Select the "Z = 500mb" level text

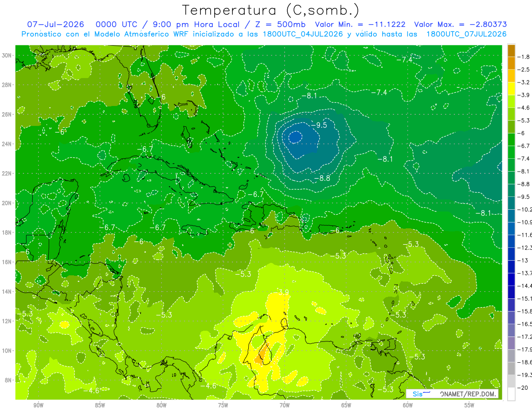[x=280, y=24]
